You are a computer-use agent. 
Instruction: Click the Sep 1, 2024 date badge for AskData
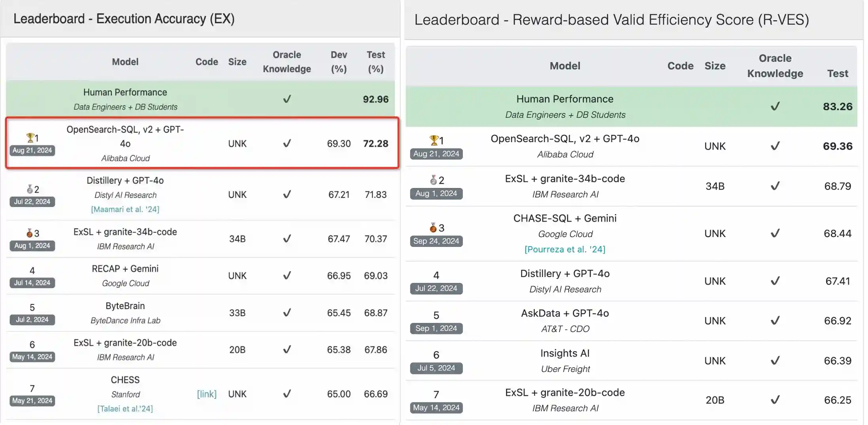coord(436,328)
